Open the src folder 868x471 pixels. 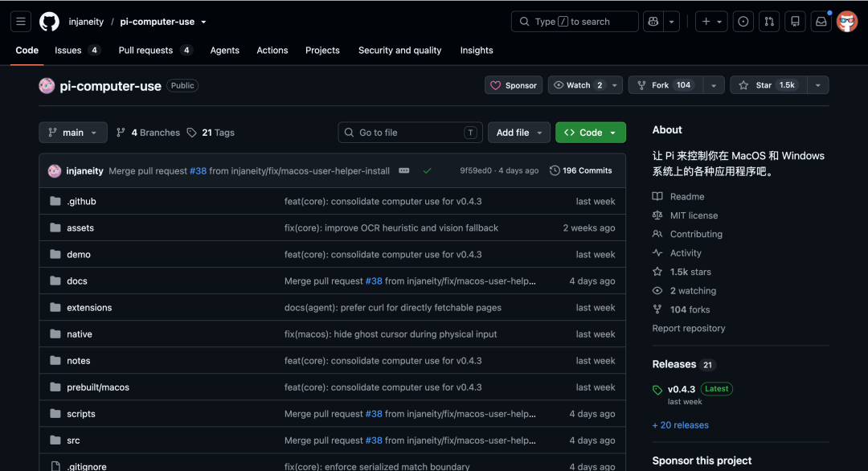tap(73, 440)
